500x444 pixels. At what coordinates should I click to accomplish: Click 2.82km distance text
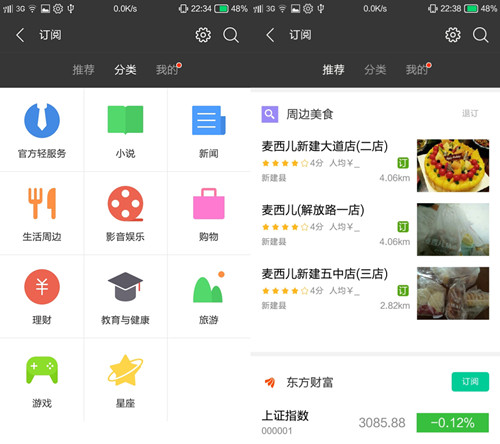[395, 306]
